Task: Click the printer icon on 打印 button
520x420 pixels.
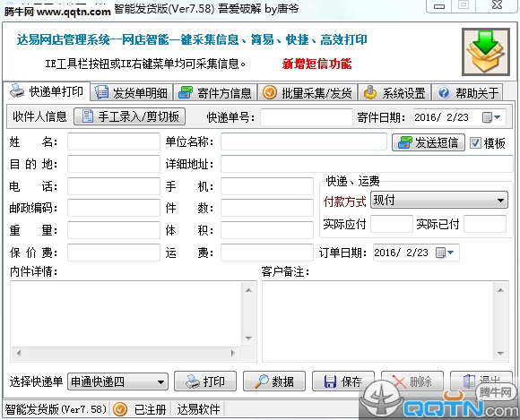Action: pos(193,381)
